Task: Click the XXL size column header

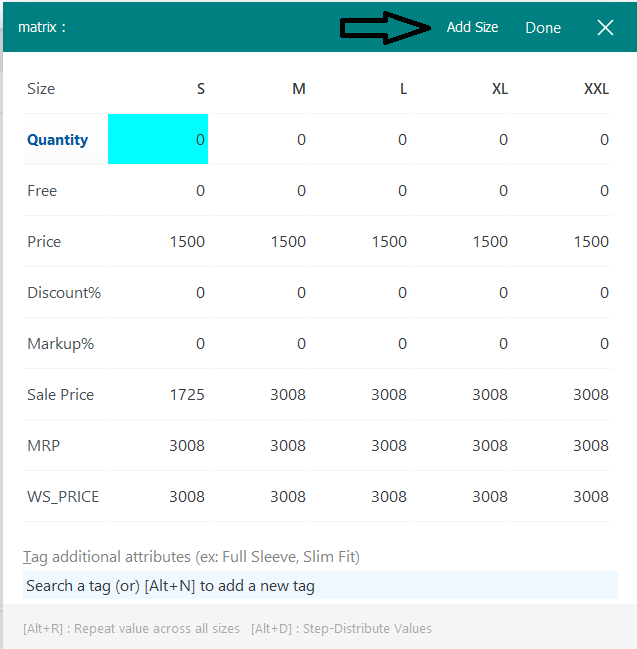Action: (596, 89)
